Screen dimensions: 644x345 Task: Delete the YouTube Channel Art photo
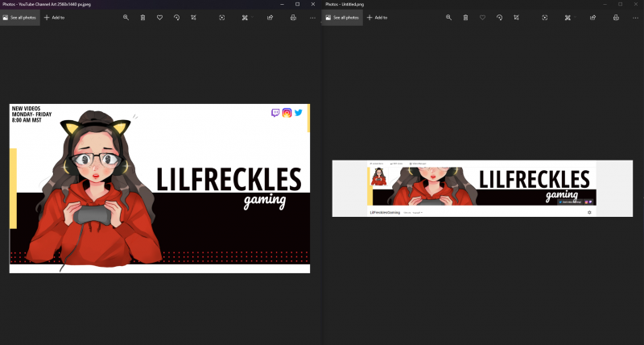pyautogui.click(x=142, y=17)
